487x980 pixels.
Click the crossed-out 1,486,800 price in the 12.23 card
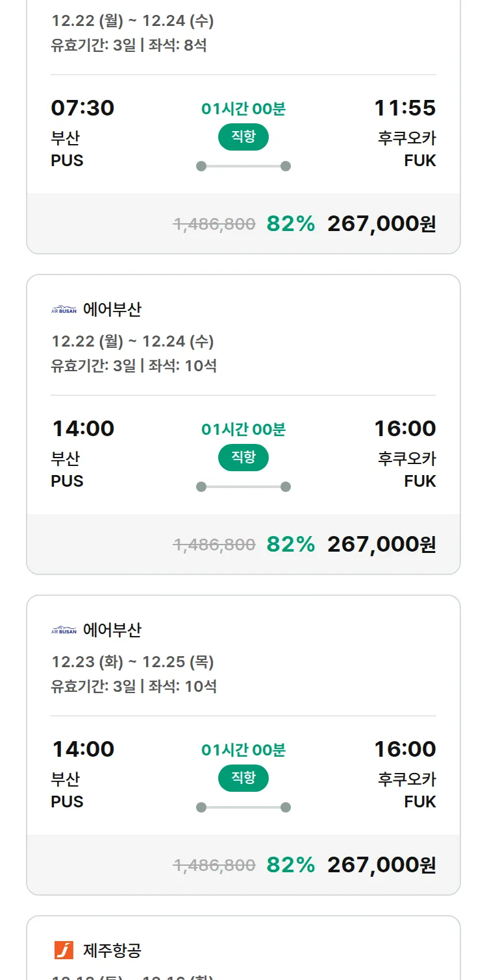click(x=214, y=865)
